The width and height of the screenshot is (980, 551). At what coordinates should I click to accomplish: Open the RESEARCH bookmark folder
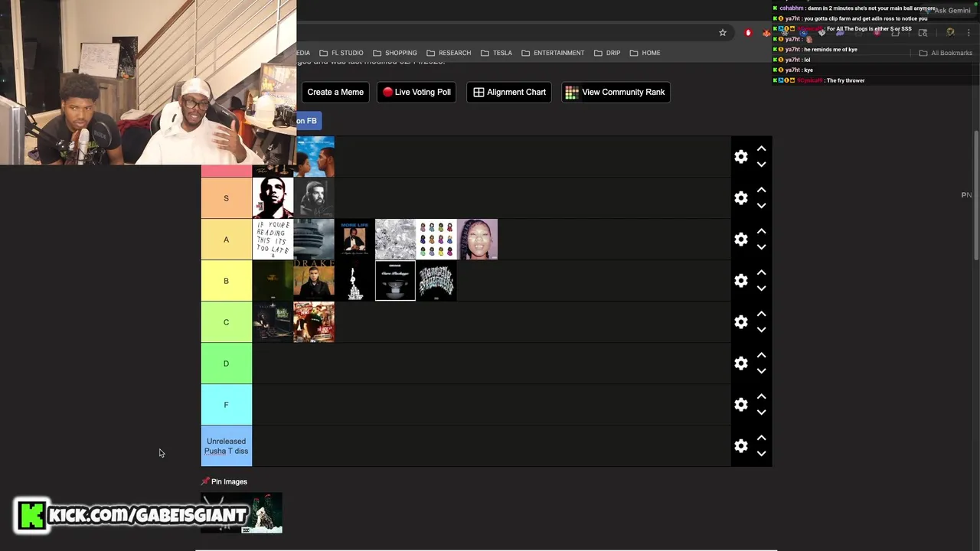click(x=449, y=53)
